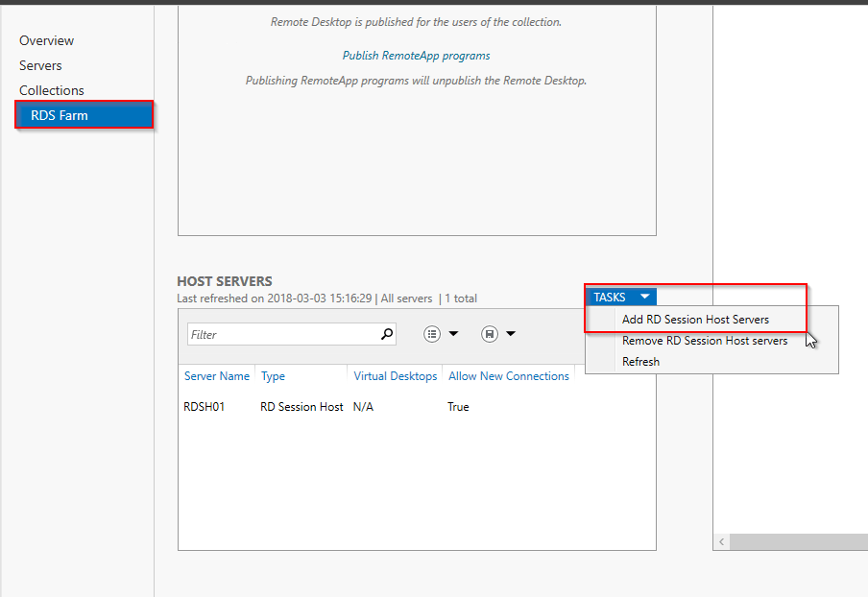Click the search magnifier in the Filter box

pyautogui.click(x=385, y=333)
